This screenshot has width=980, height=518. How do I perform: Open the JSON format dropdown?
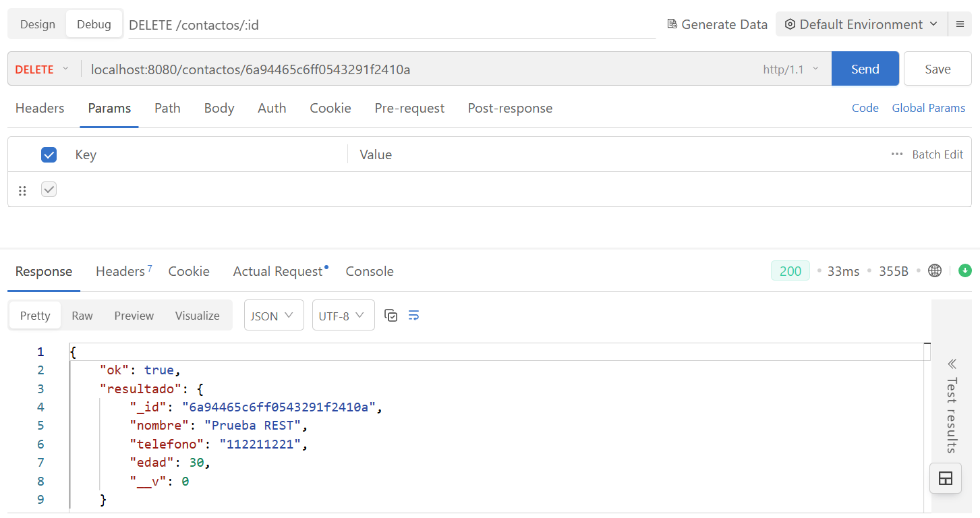[x=274, y=315]
